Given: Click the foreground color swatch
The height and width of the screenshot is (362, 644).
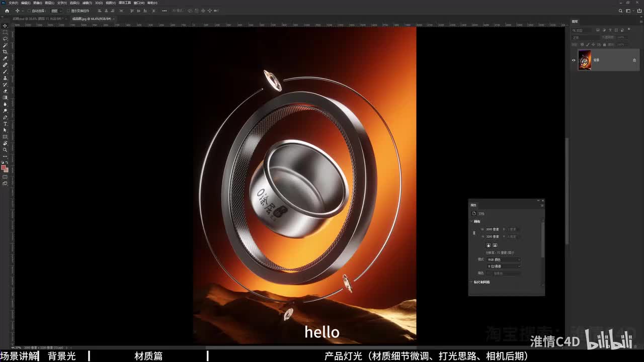Looking at the screenshot, I should (4, 168).
